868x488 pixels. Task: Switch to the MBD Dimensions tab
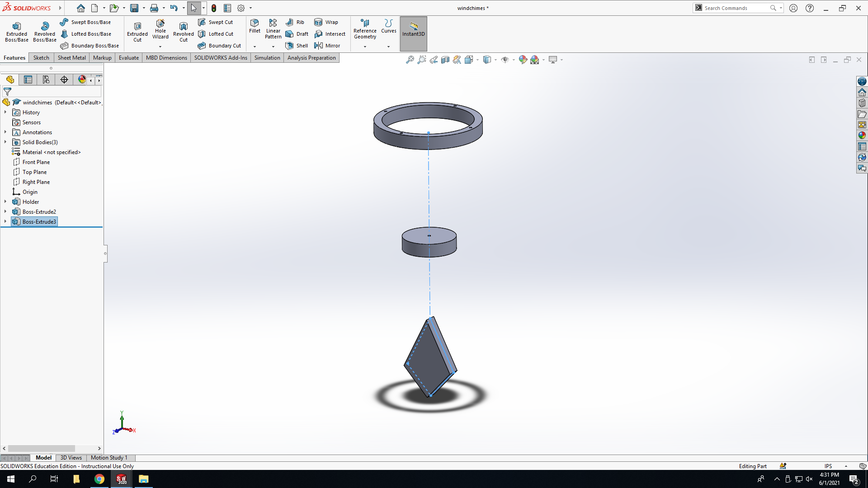(166, 58)
